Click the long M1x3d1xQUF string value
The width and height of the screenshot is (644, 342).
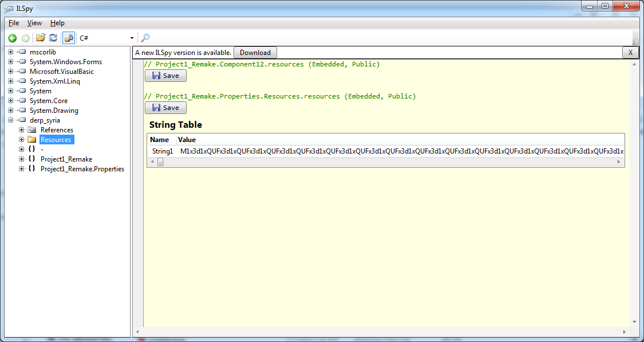click(x=401, y=151)
